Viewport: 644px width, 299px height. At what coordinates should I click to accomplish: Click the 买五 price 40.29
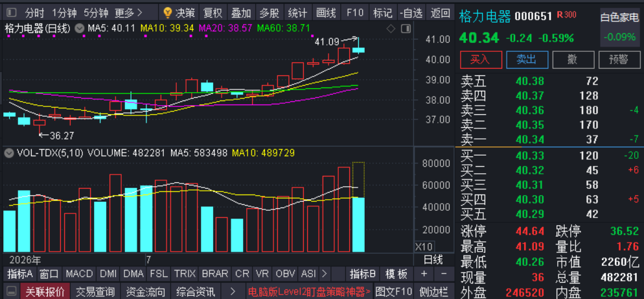pyautogui.click(x=530, y=214)
